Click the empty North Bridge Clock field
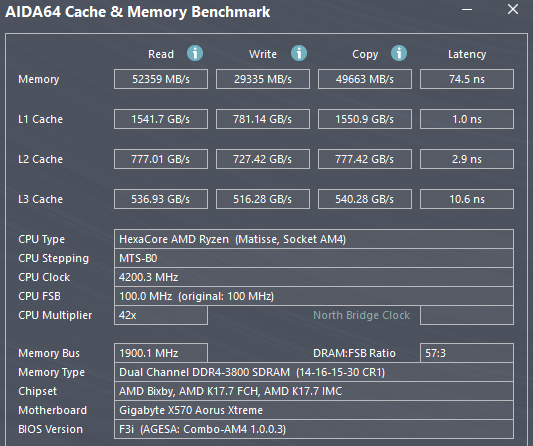 pos(467,315)
